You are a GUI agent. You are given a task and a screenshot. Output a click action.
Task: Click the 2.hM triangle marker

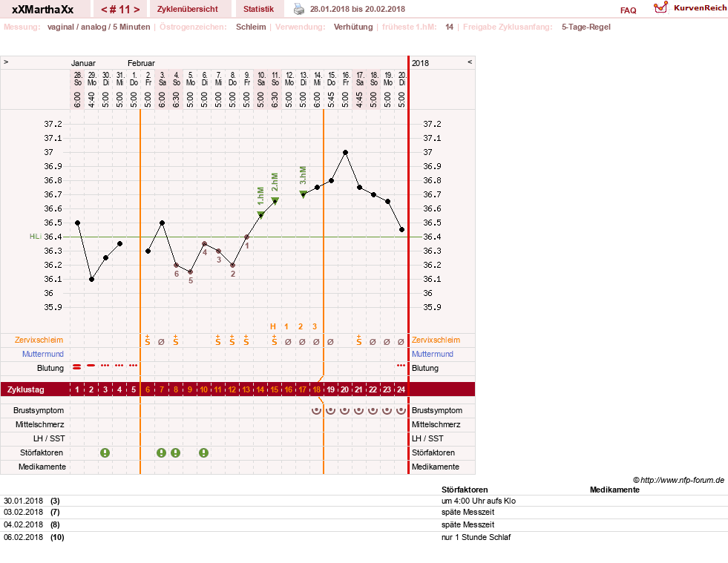[x=275, y=200]
